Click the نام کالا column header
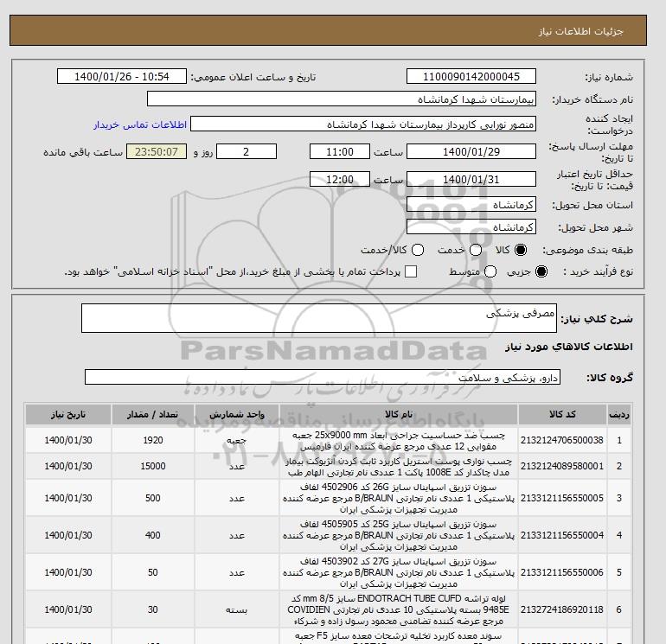 point(399,414)
